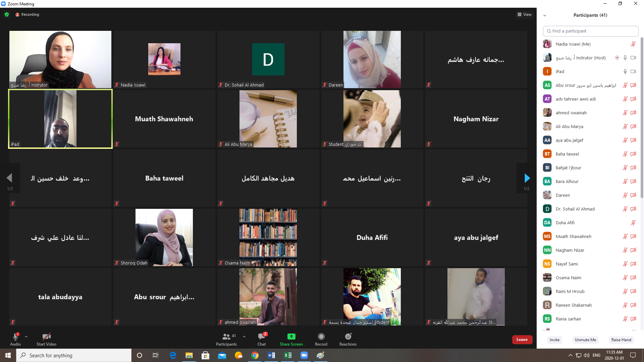
Task: Show hidden system tray icons arrow
Action: tap(570, 355)
